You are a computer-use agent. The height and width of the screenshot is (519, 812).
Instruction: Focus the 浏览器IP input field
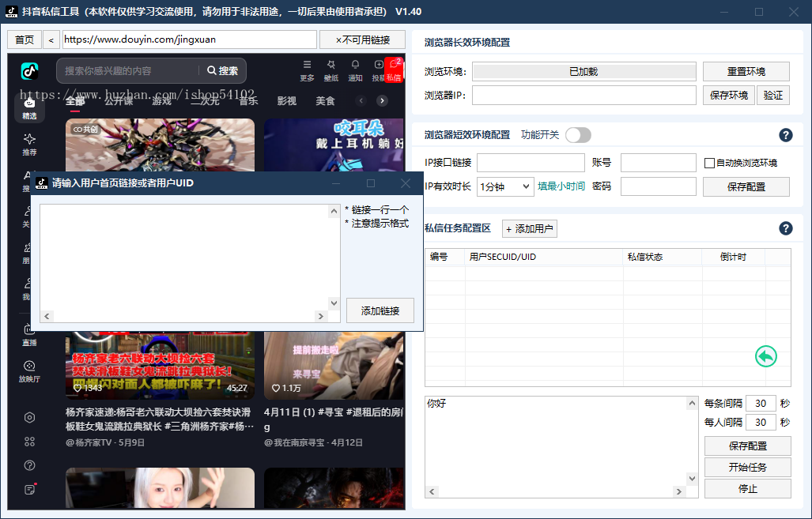click(584, 96)
